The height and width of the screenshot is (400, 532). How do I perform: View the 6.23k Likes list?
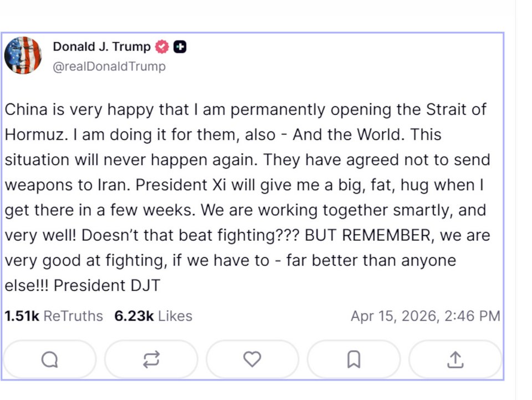pyautogui.click(x=153, y=316)
